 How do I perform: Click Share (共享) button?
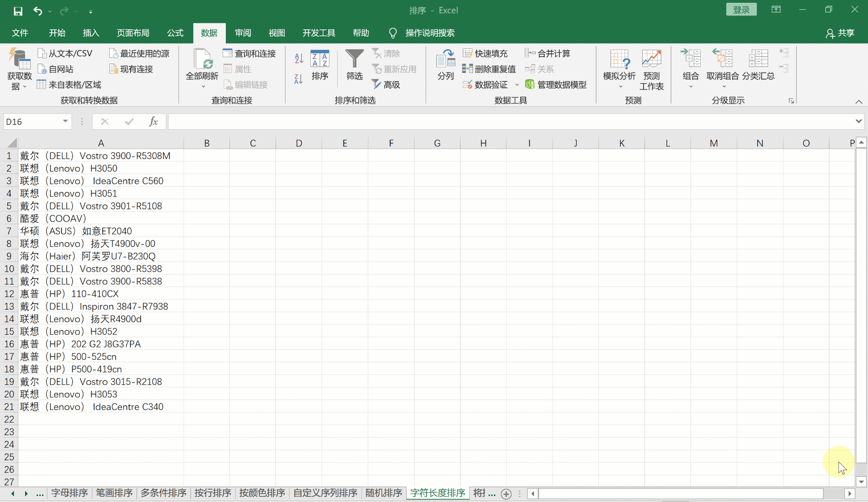(x=840, y=33)
